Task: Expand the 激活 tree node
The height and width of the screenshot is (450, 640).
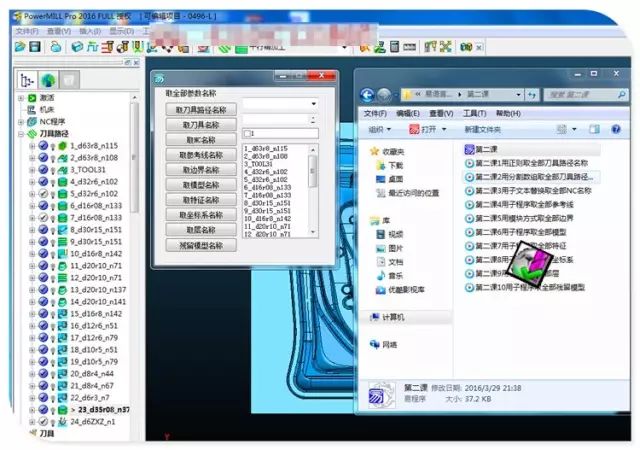Action: 21,98
